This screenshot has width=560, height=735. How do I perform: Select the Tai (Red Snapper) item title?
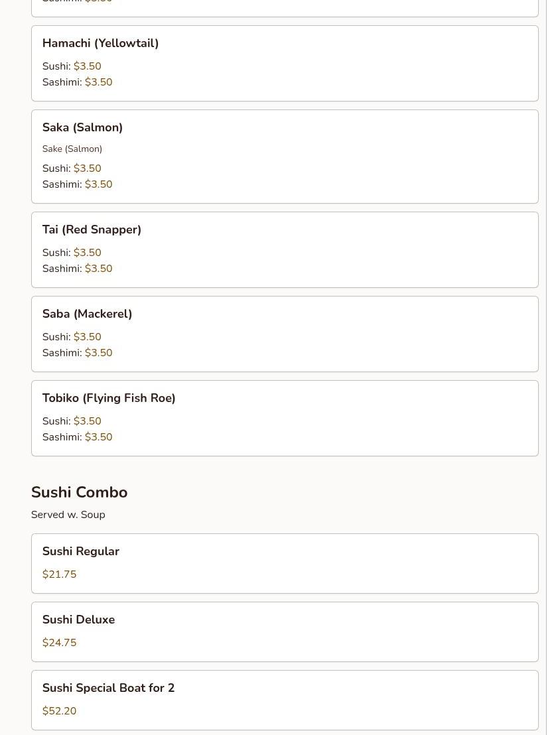coord(92,230)
